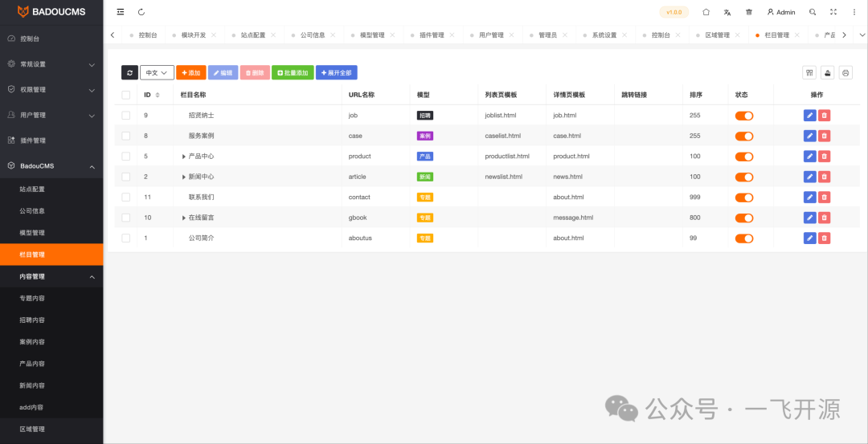Click the BADOUCMS fox logo
The image size is (868, 444).
(23, 11)
